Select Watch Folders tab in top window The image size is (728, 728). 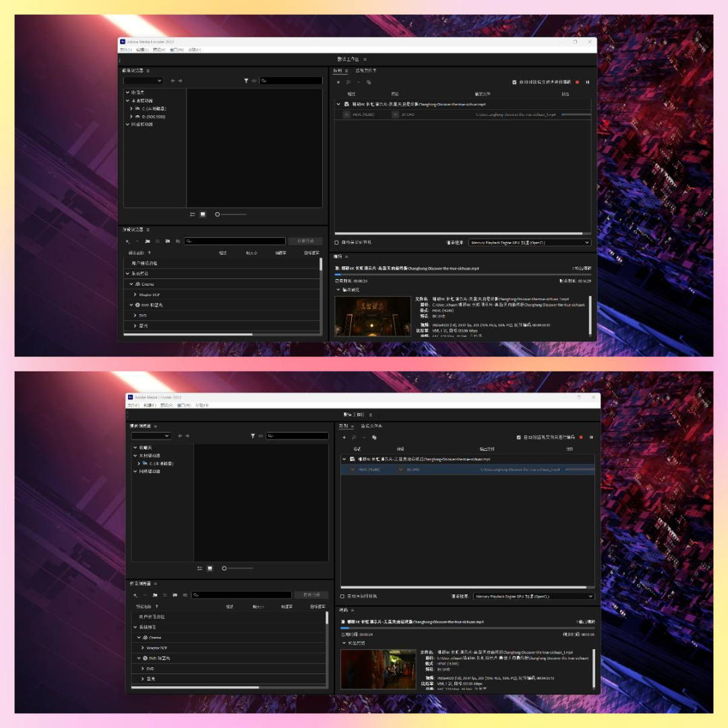coord(366,71)
